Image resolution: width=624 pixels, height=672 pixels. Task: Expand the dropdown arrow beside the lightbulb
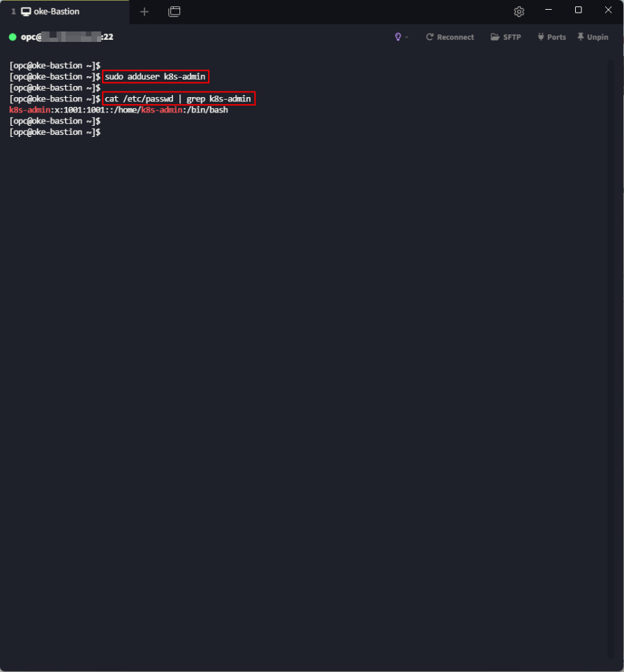(407, 37)
